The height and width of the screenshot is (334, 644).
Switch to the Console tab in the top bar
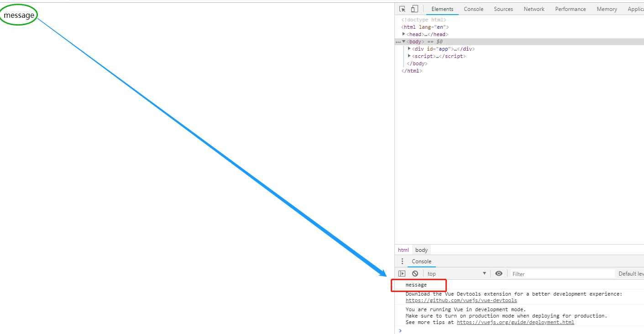(x=473, y=9)
